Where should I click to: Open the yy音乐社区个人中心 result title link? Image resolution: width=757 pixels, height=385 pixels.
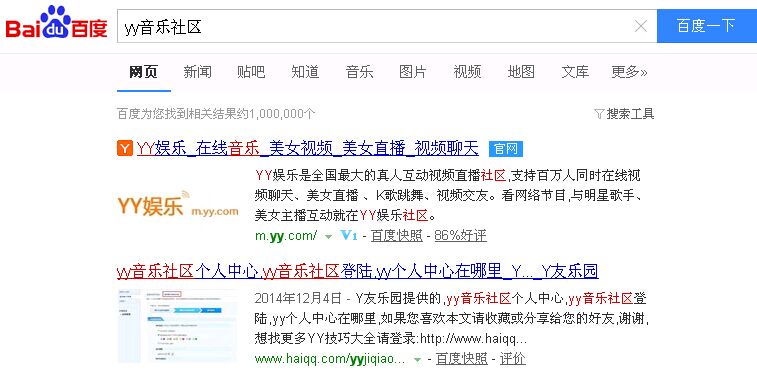coord(358,271)
